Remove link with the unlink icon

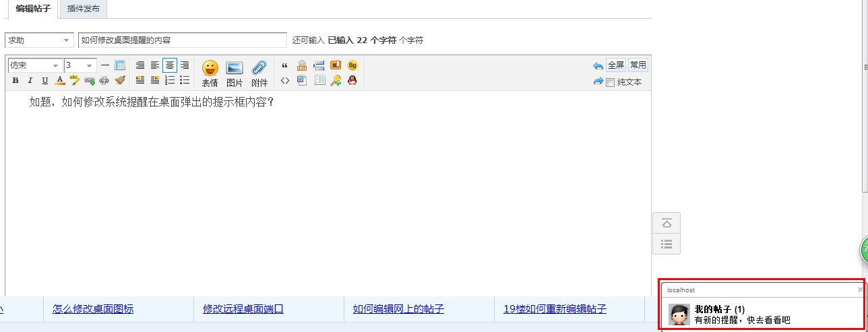(104, 81)
